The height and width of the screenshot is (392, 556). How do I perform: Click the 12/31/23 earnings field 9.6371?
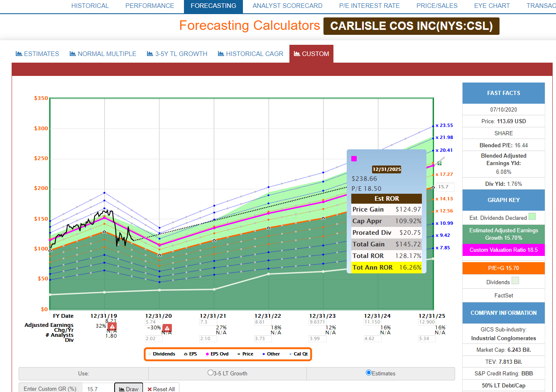point(318,322)
